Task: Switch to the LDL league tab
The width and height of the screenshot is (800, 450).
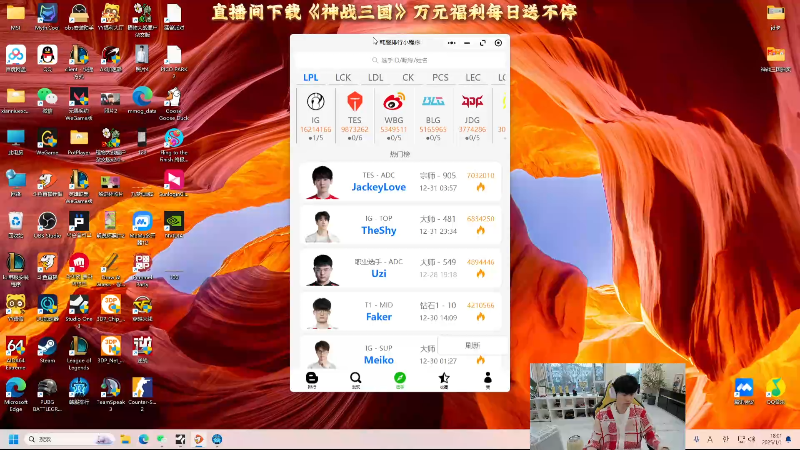Action: 376,78
